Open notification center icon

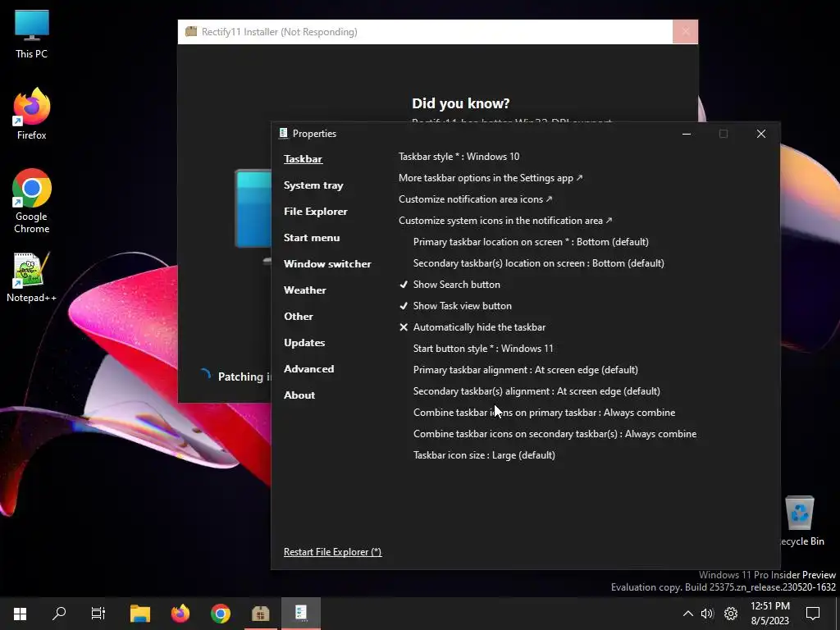[813, 614]
